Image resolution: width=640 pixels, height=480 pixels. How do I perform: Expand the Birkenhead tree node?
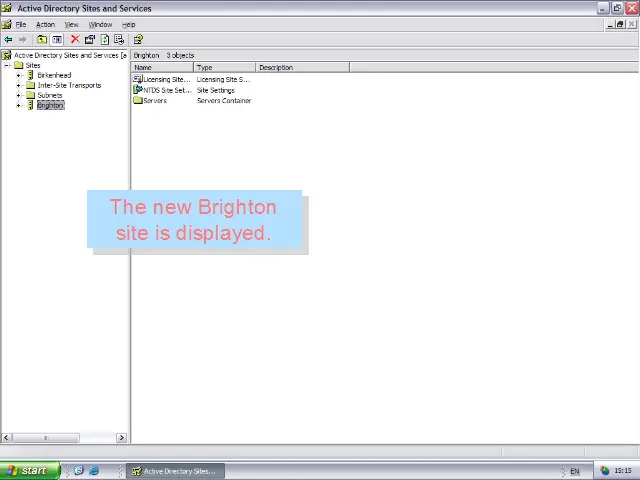18,75
